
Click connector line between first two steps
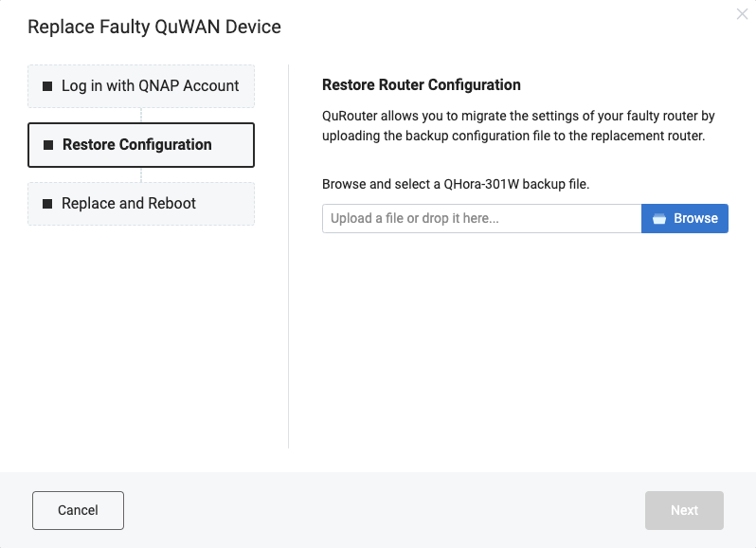point(141,116)
